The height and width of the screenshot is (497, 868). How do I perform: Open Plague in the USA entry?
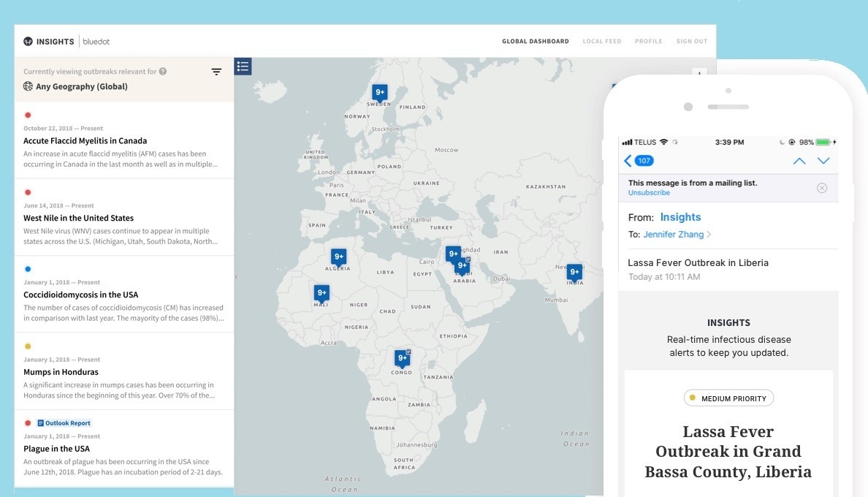point(124,448)
